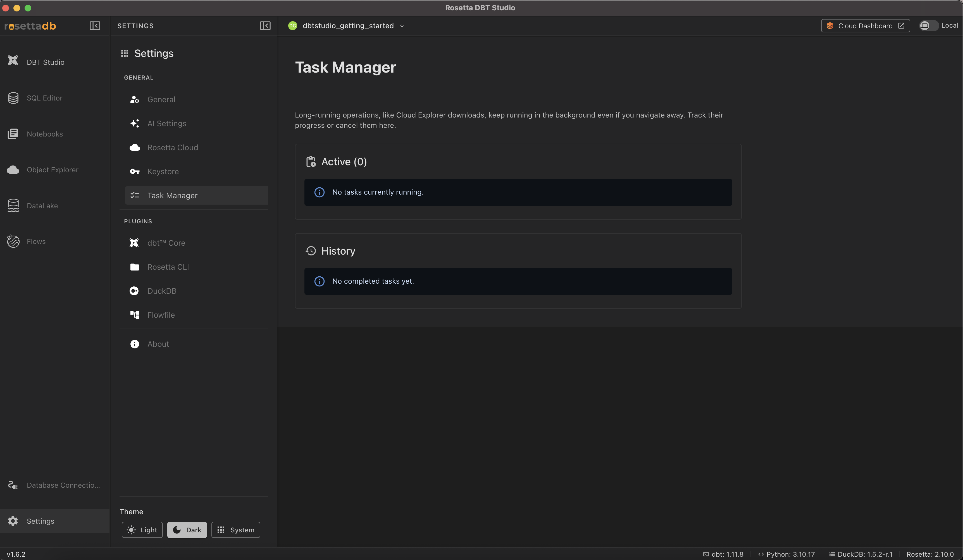This screenshot has height=560, width=963.
Task: Open DuckDB plugin settings
Action: point(196,291)
